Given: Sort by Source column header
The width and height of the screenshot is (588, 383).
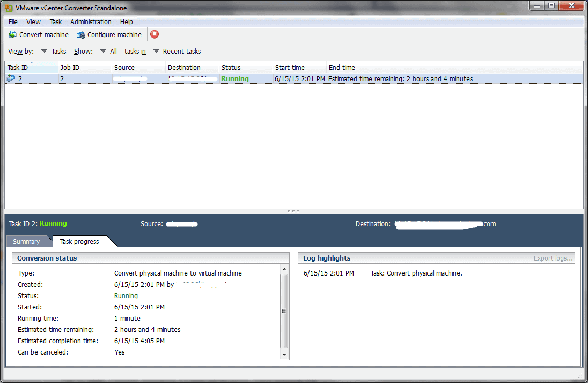Looking at the screenshot, I should [x=139, y=67].
